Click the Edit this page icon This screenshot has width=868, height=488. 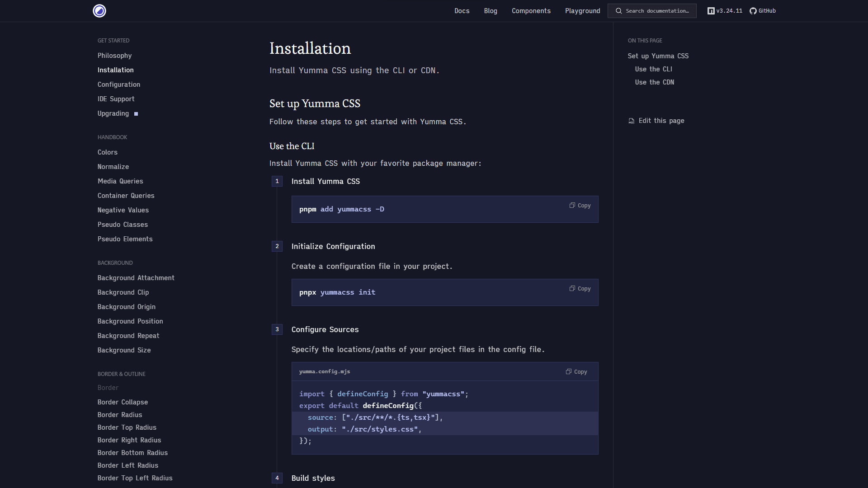[632, 121]
